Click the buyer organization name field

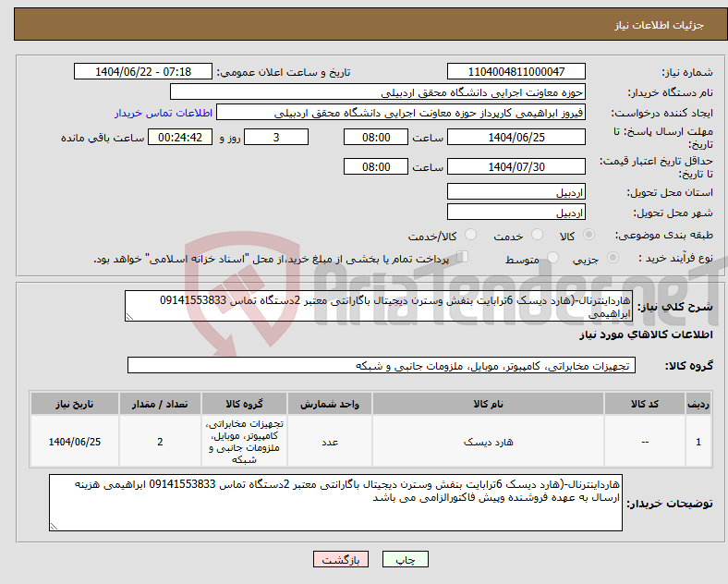point(378,91)
